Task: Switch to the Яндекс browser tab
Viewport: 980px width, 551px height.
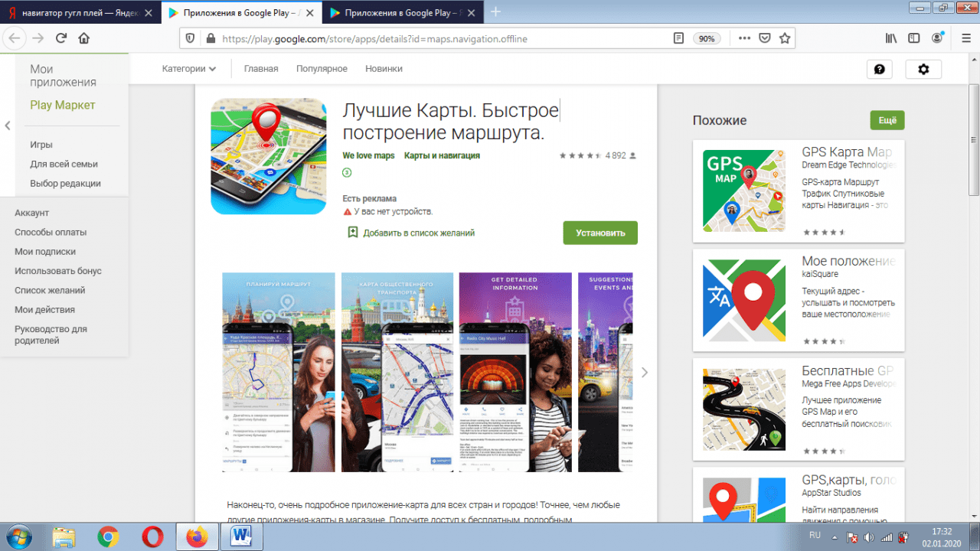Action: pyautogui.click(x=80, y=12)
